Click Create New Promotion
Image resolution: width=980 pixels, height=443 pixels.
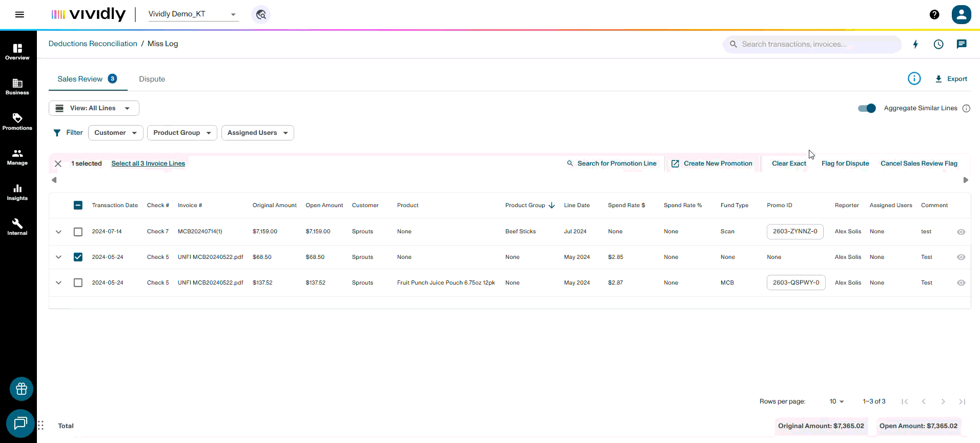[711, 164]
